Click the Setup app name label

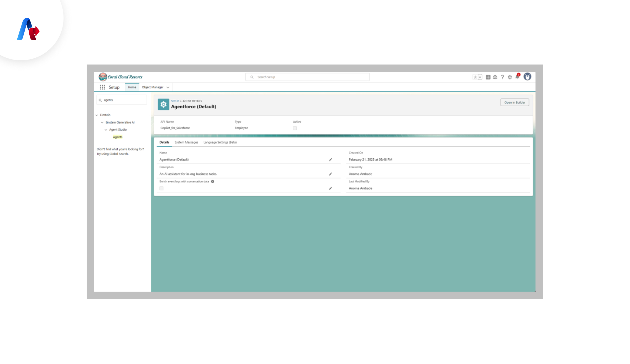point(114,87)
